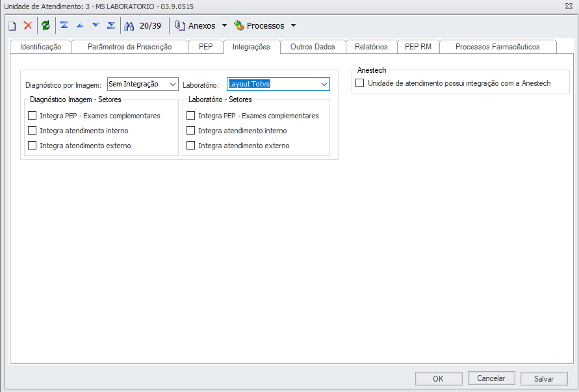The height and width of the screenshot is (392, 579).
Task: Click the Processos gears icon
Action: pos(239,25)
